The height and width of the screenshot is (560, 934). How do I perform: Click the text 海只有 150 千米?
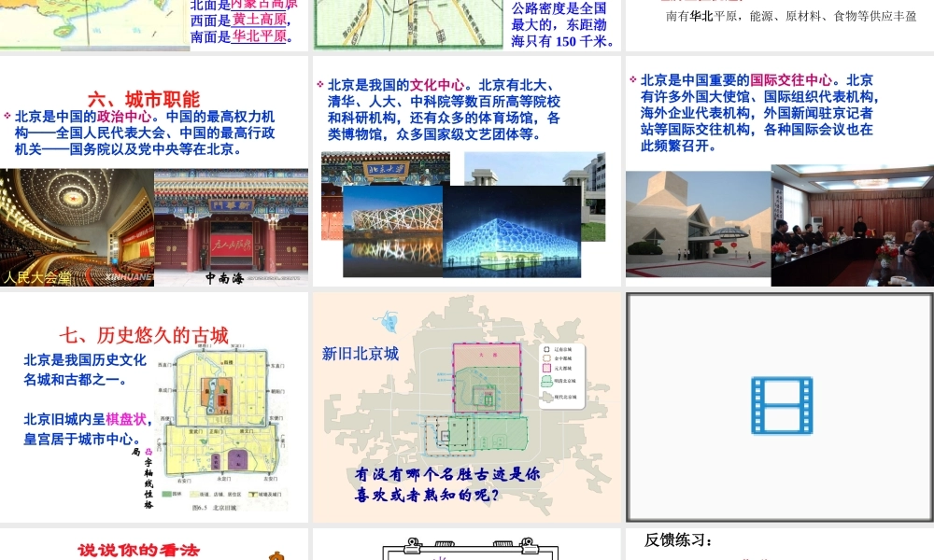click(x=562, y=41)
